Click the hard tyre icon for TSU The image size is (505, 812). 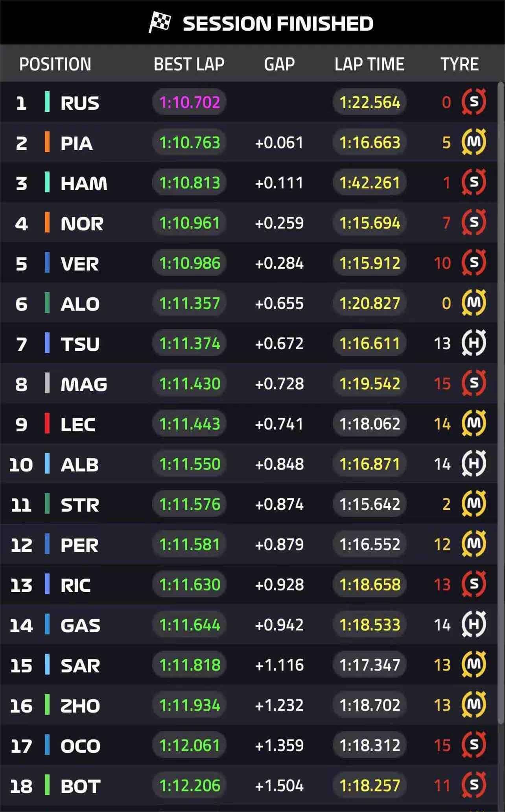474,343
